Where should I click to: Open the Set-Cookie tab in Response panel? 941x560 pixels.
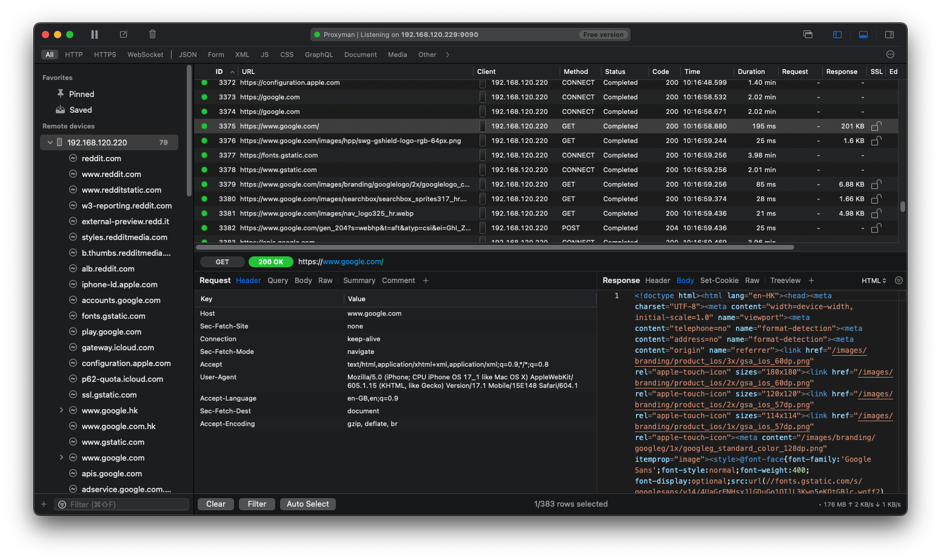click(x=720, y=280)
